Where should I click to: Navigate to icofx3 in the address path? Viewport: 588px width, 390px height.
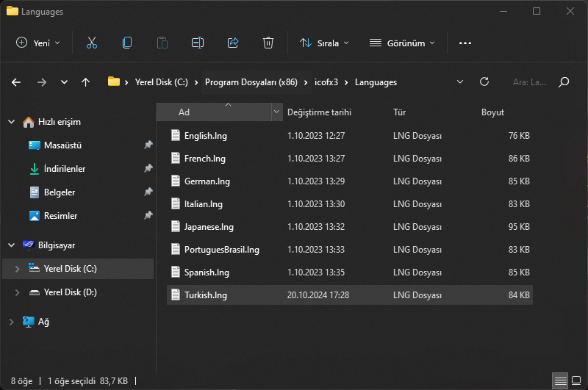[325, 82]
